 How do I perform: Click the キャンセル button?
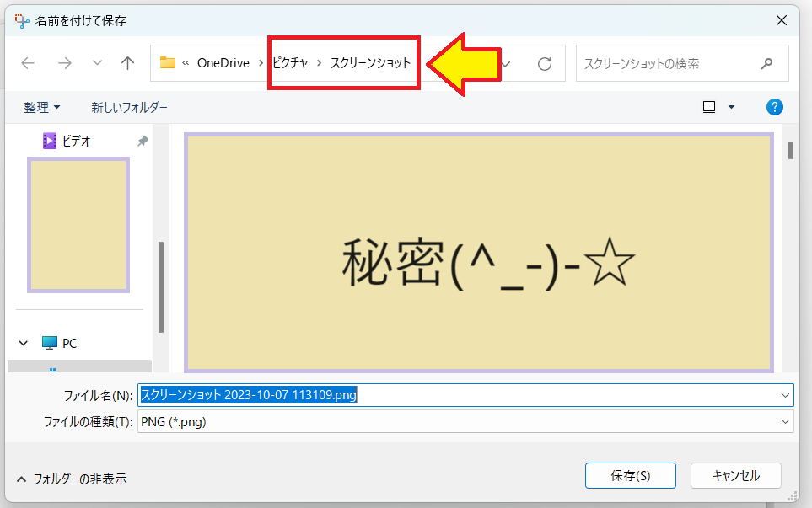735,475
